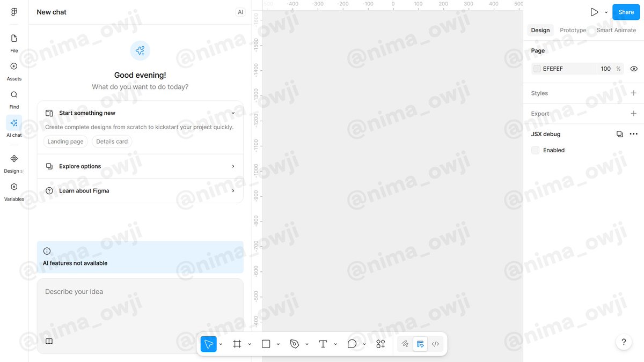Click the EFEFEF page color swatch
The height and width of the screenshot is (362, 644).
537,69
